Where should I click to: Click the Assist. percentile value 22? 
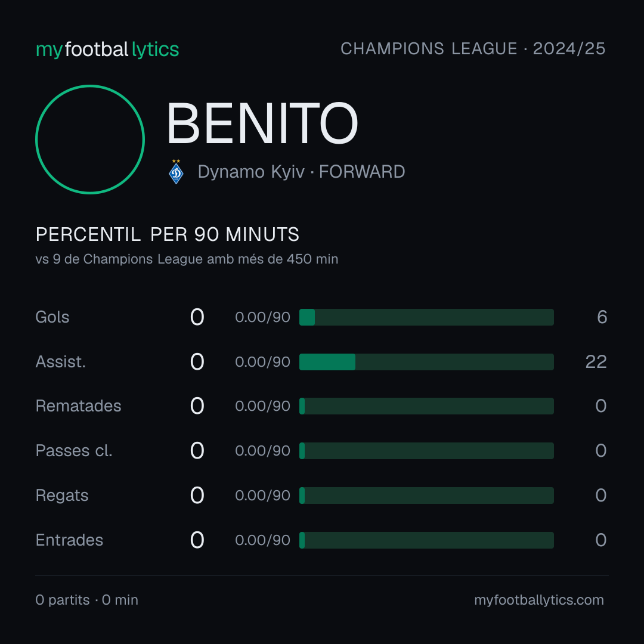pyautogui.click(x=596, y=362)
